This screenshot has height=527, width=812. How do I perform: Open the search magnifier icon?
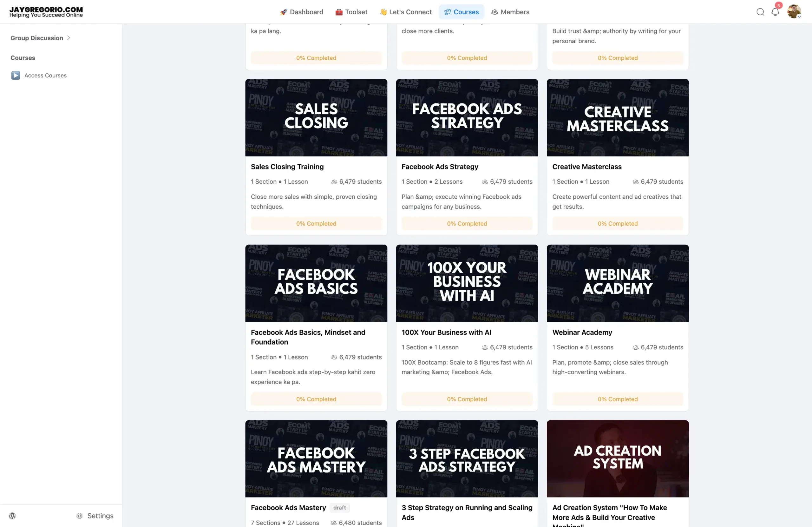click(760, 12)
